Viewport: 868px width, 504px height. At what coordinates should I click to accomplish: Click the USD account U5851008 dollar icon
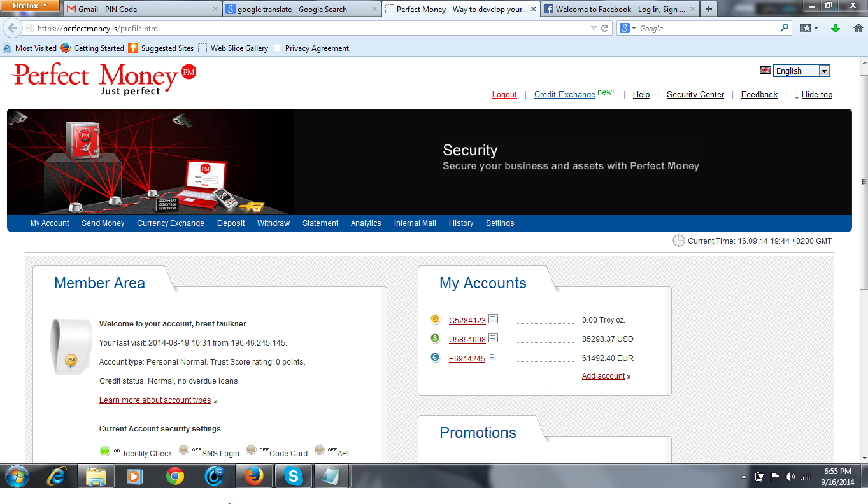436,339
